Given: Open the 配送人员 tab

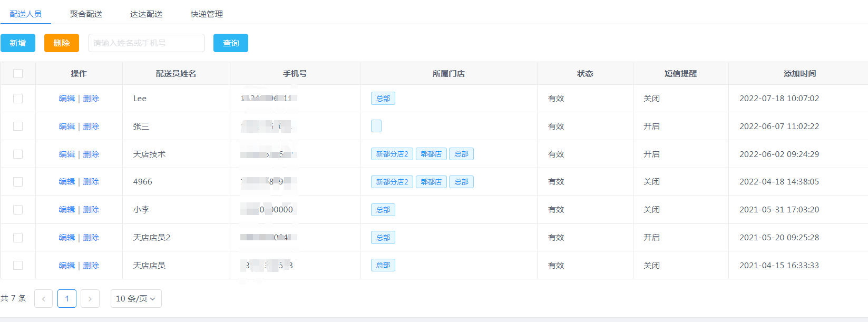Looking at the screenshot, I should click(x=26, y=14).
